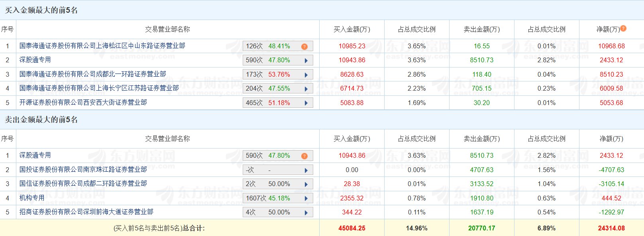Click arrow icon beside 2次 50.00%

coord(306,184)
